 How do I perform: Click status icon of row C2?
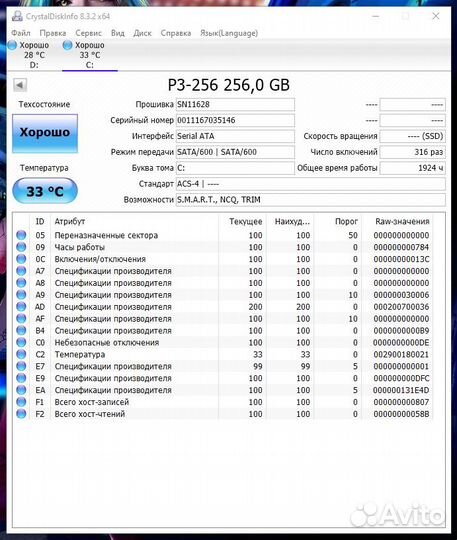(21, 354)
